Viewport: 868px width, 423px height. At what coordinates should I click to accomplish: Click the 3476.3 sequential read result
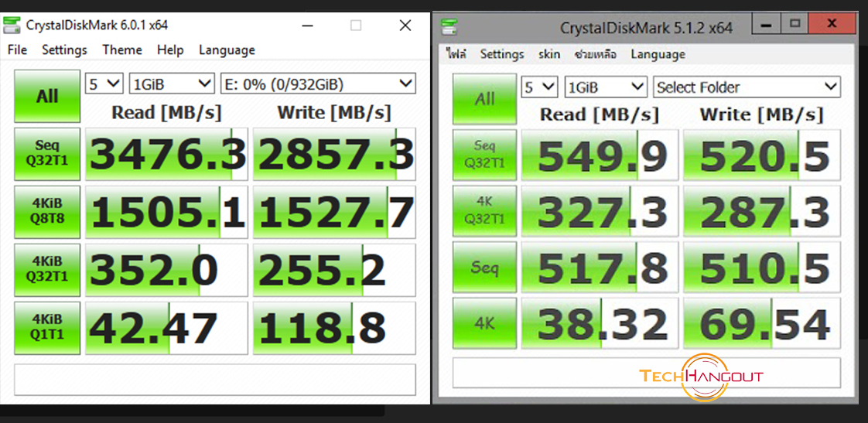coord(166,154)
